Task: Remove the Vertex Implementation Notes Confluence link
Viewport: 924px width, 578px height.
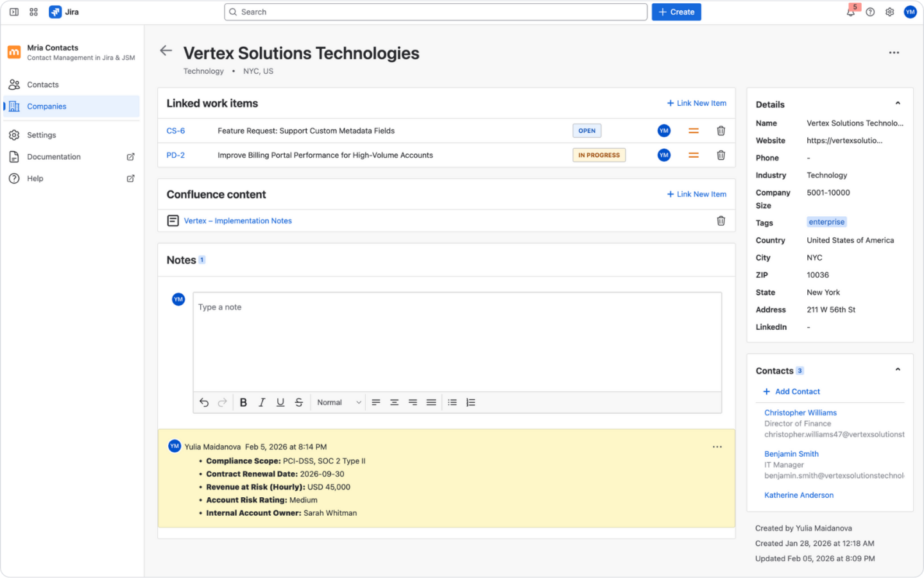Action: pos(721,221)
